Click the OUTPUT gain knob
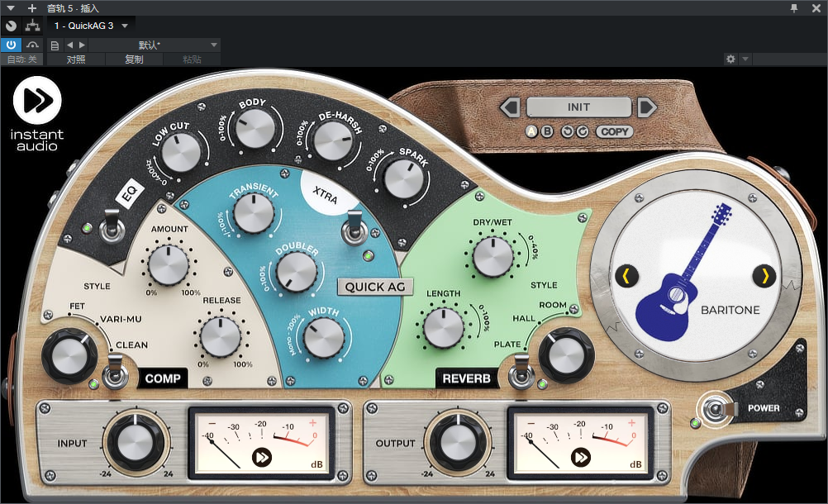The width and height of the screenshot is (828, 504). point(457,442)
